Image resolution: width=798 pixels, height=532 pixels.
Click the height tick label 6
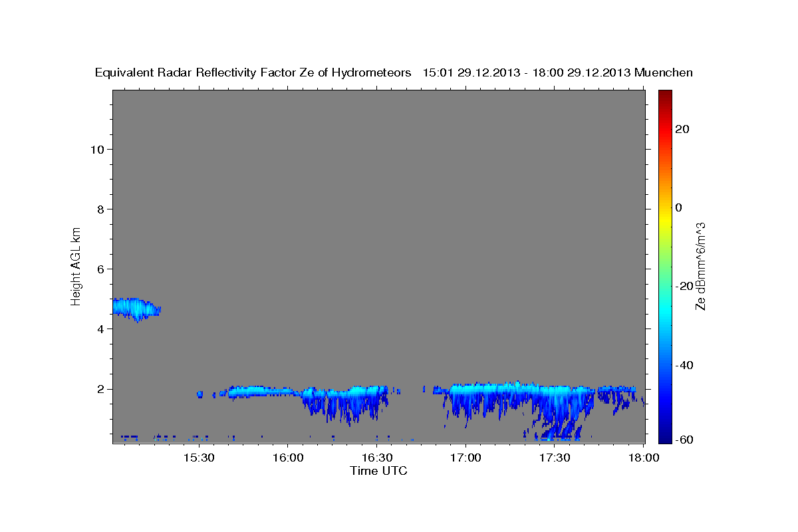[100, 269]
